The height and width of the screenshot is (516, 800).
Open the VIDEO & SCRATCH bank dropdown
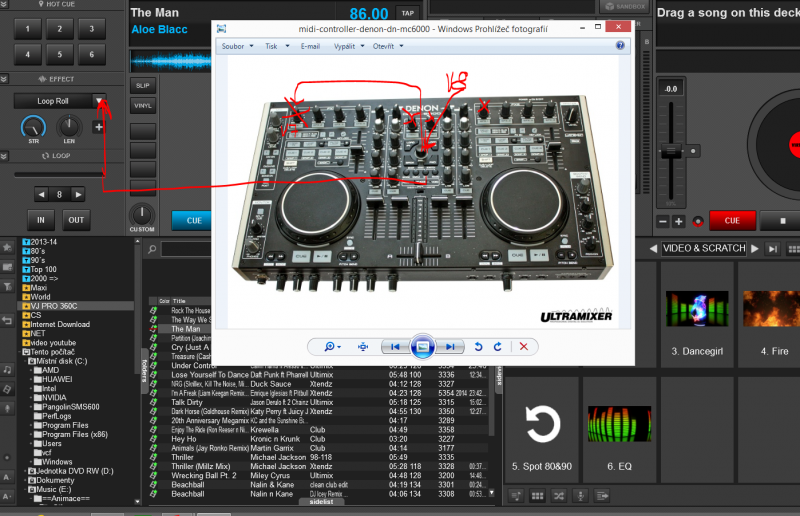tap(704, 248)
